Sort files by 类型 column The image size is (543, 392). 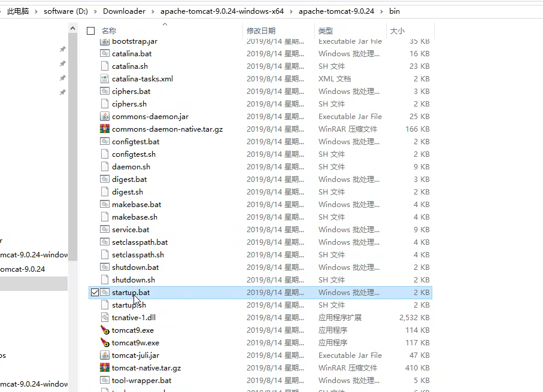(326, 31)
